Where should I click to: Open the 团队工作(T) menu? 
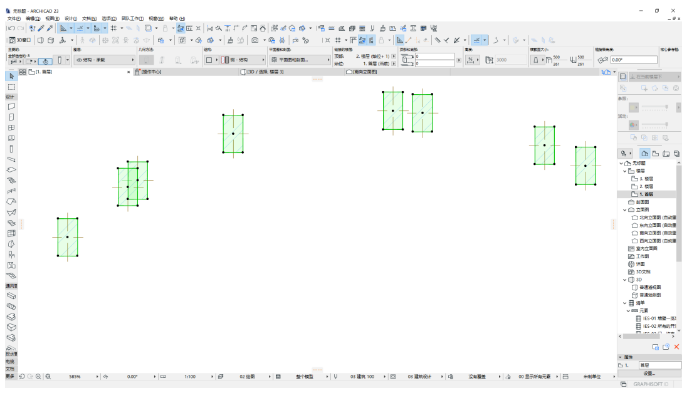133,18
